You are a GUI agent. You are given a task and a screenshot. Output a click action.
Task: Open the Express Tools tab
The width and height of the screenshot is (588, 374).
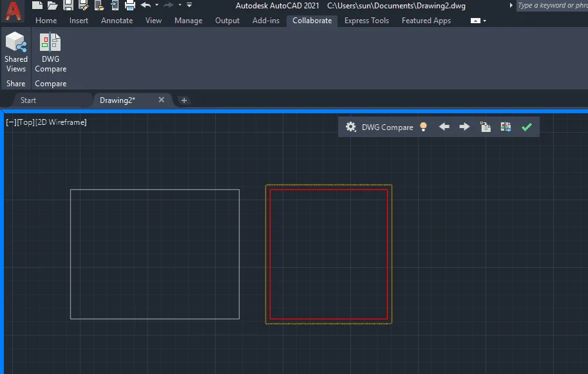(x=366, y=21)
